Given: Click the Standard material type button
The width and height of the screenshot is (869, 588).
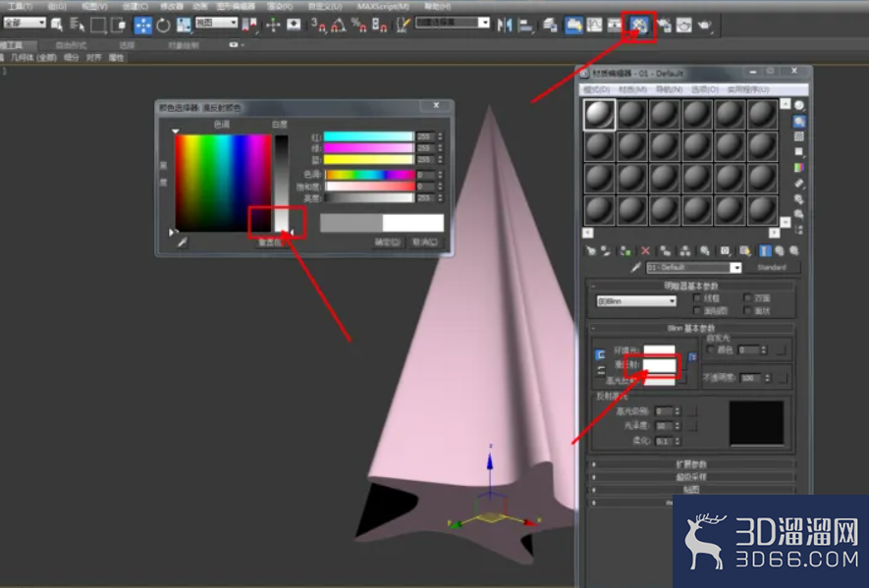Looking at the screenshot, I should point(772,268).
